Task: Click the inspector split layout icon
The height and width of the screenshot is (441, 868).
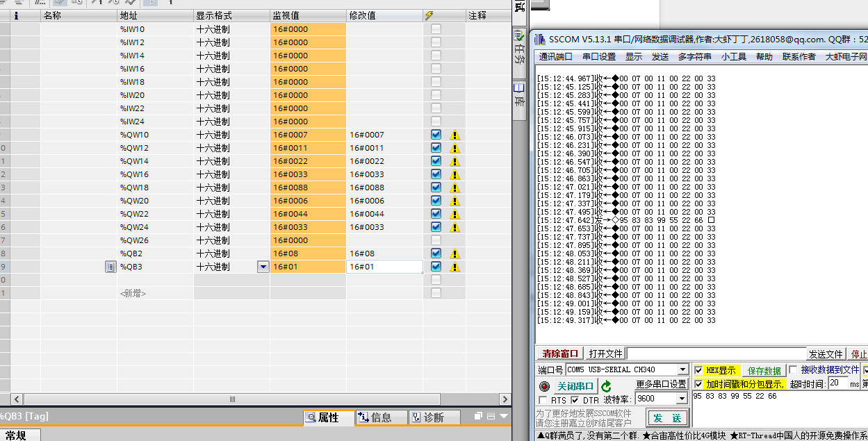Action: (490, 417)
